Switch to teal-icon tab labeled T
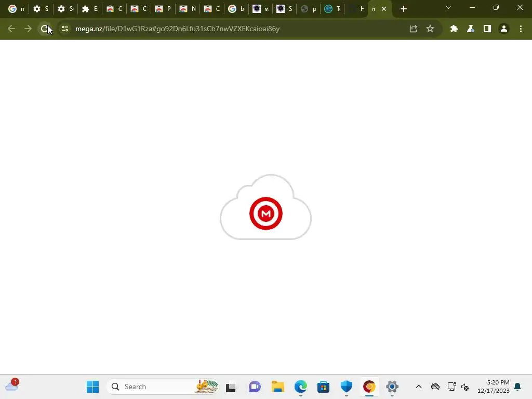Image resolution: width=532 pixels, height=399 pixels. (333, 9)
